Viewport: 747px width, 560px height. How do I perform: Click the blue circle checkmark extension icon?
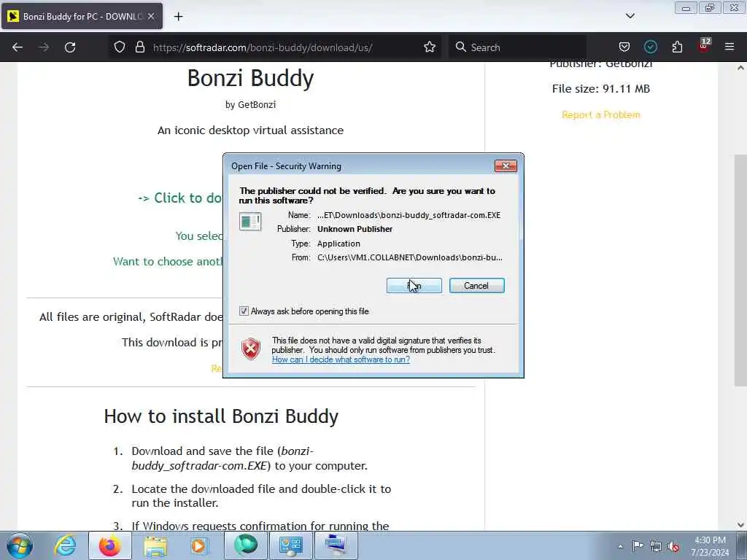[x=650, y=47]
